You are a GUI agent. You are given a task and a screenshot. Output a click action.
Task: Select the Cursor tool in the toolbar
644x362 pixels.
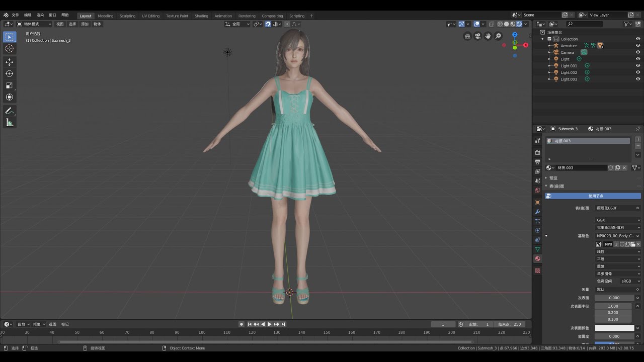pos(10,48)
